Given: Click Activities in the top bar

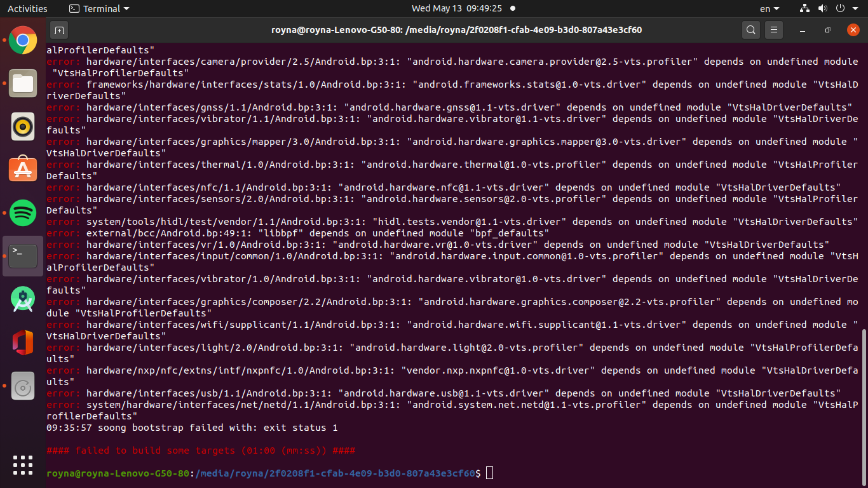Looking at the screenshot, I should click(x=27, y=8).
